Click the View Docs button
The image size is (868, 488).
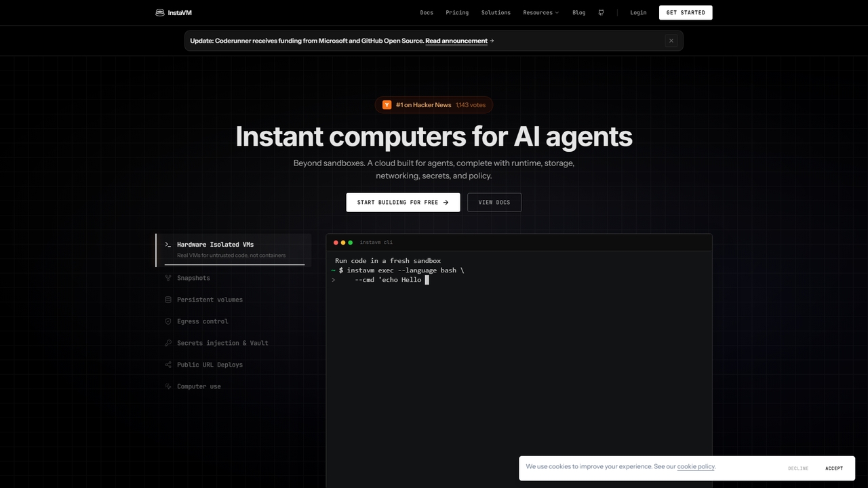[x=494, y=202]
